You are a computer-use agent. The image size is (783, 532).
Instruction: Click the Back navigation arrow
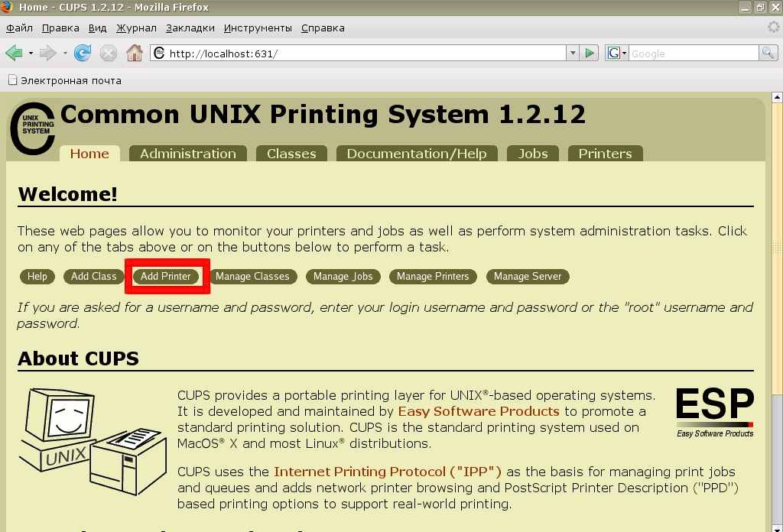[14, 53]
